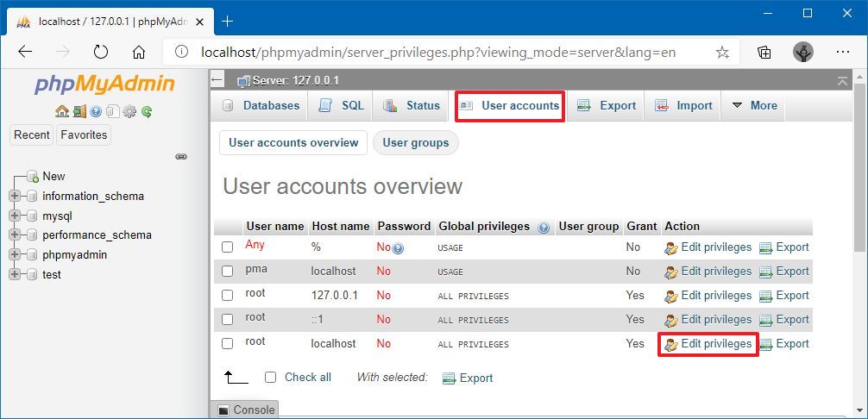Click page settings chevron at top right
The height and width of the screenshot is (419, 868).
(842, 81)
